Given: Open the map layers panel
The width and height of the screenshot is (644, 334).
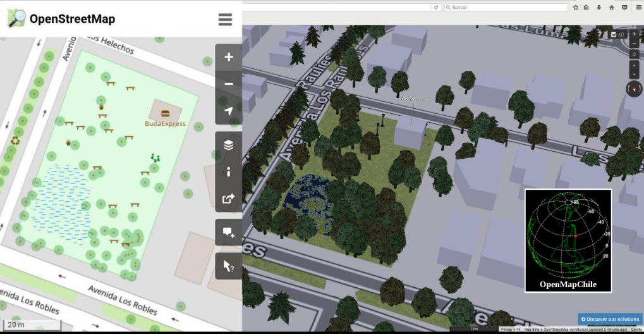Looking at the screenshot, I should (x=228, y=145).
